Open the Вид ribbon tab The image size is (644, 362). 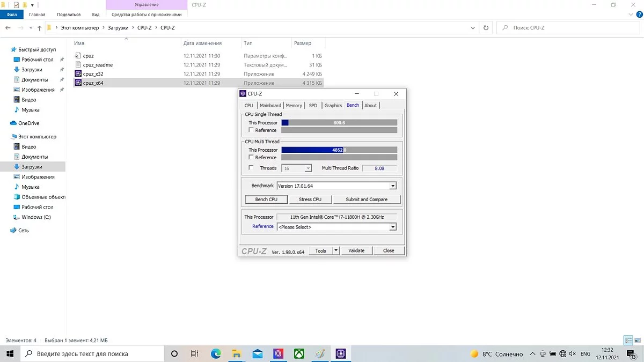[x=96, y=14]
